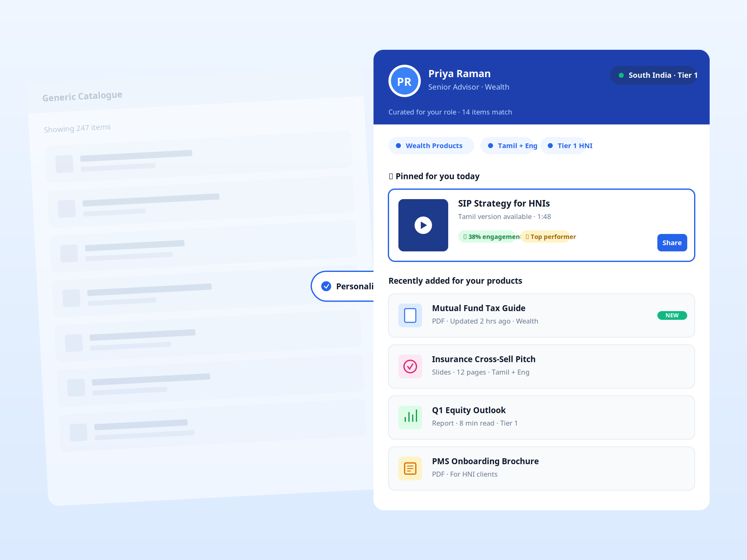Click the Top performer tag
This screenshot has height=560, width=747.
point(545,237)
